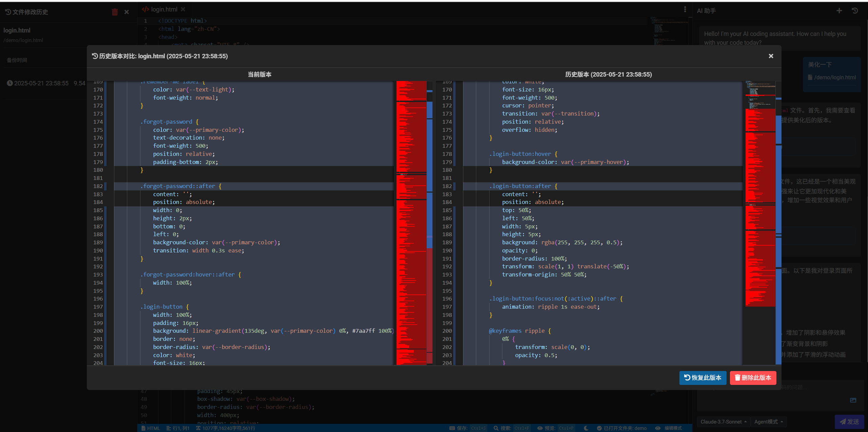Click the 1077字 character count in status bar

(226, 428)
